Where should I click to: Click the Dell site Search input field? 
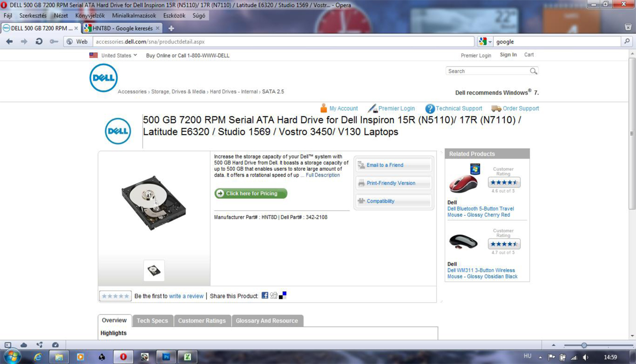click(488, 71)
